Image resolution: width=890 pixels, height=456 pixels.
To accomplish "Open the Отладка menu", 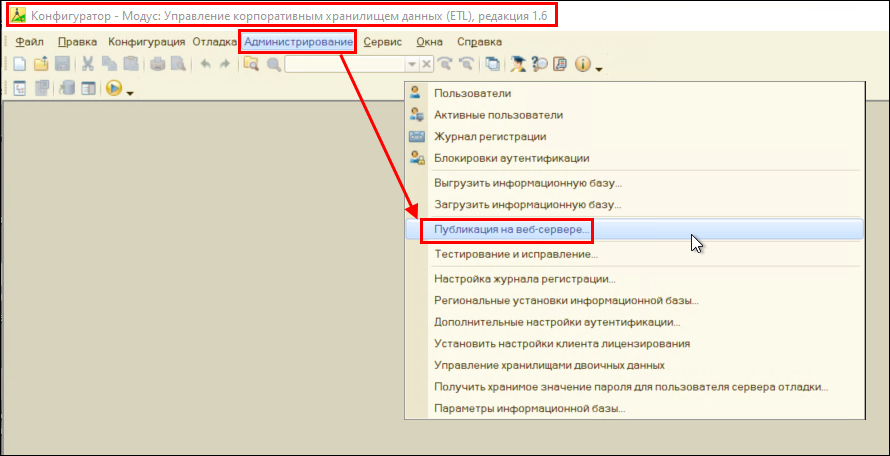I will [215, 41].
